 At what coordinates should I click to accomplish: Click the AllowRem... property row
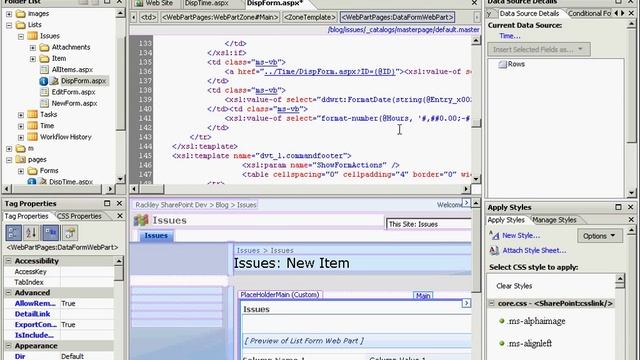[x=59, y=304]
